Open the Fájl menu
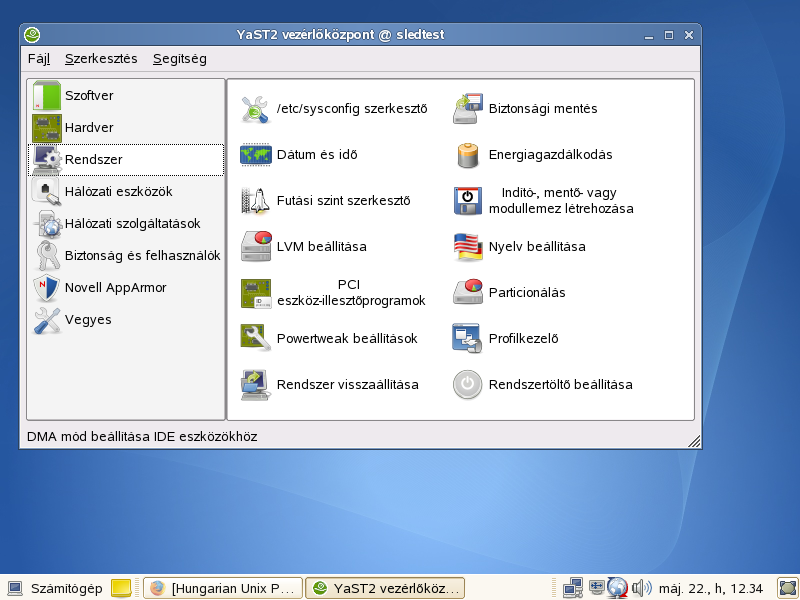The image size is (800, 600). [x=39, y=59]
